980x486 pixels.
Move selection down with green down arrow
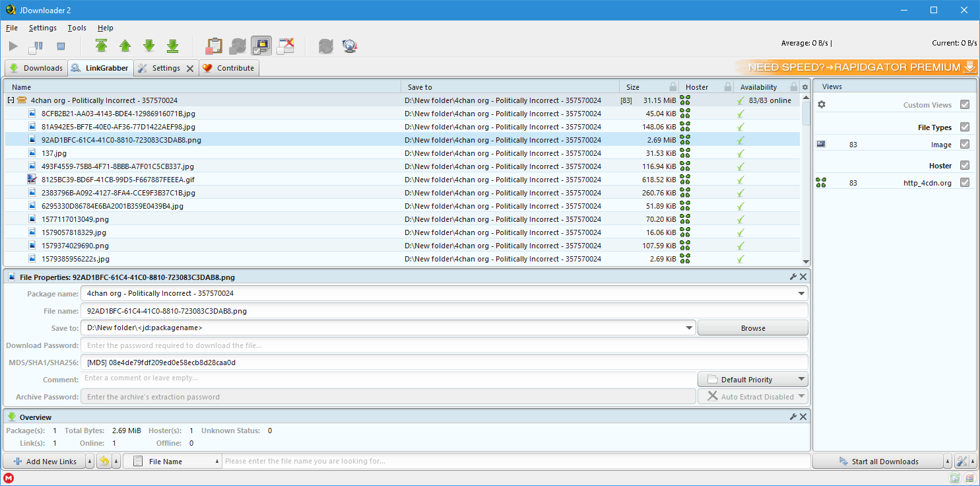click(x=149, y=46)
